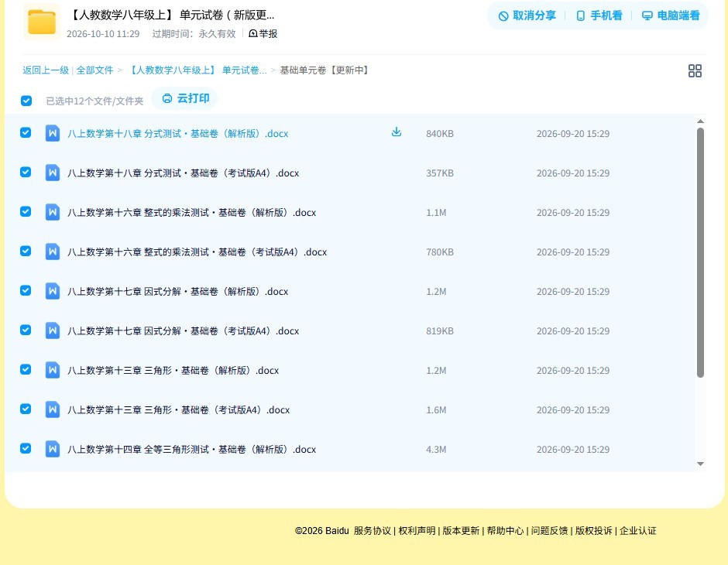The height and width of the screenshot is (565, 728).
Task: Open file 八上数学第十八章 分式测试·基础卷（考试版A4）.docx
Action: (x=183, y=173)
